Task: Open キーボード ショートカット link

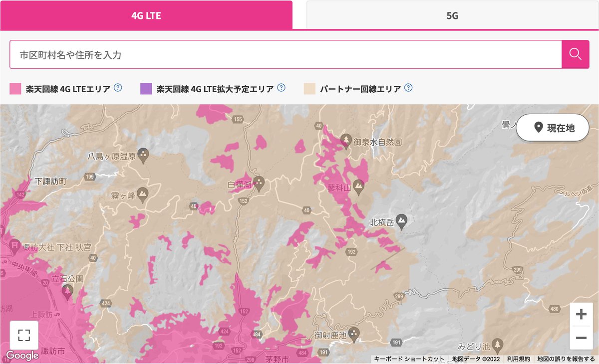Action: [409, 359]
